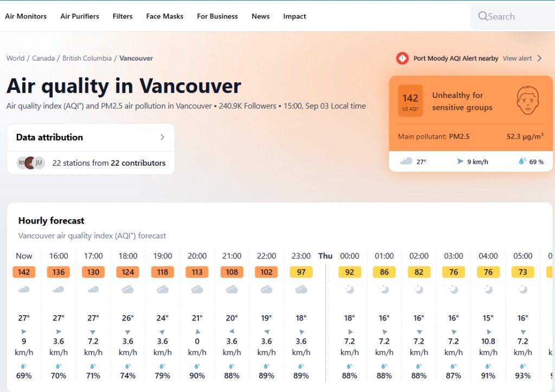
Task: Click the orange 142 AQI badge under Now
Action: [x=24, y=272]
